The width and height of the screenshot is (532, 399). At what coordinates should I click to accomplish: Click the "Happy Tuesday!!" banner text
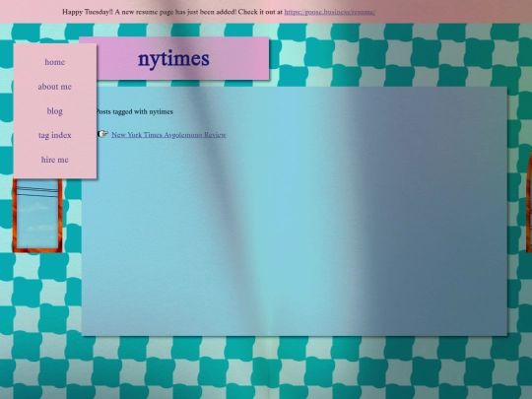(x=88, y=12)
